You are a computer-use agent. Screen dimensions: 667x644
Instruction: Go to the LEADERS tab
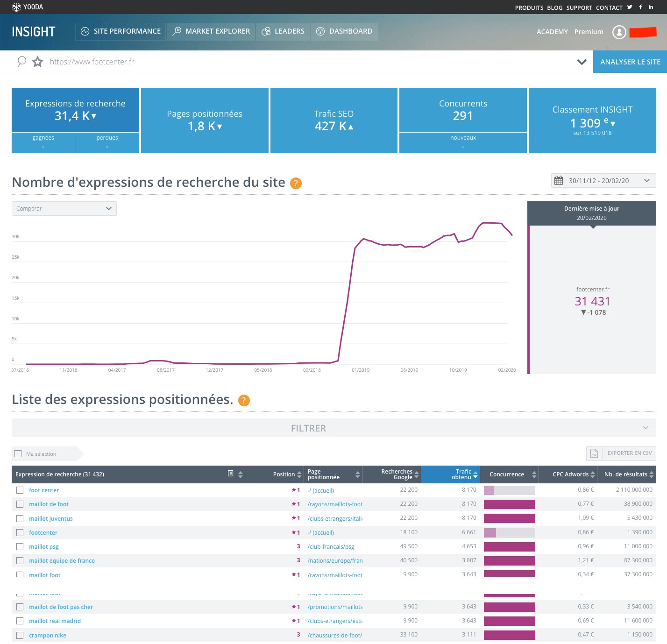pyautogui.click(x=283, y=32)
